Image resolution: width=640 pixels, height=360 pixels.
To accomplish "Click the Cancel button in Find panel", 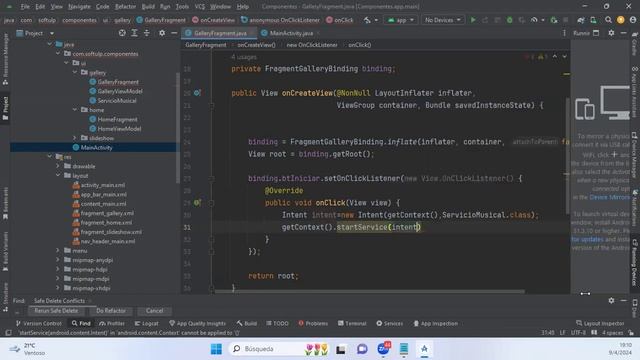I will click(x=155, y=311).
